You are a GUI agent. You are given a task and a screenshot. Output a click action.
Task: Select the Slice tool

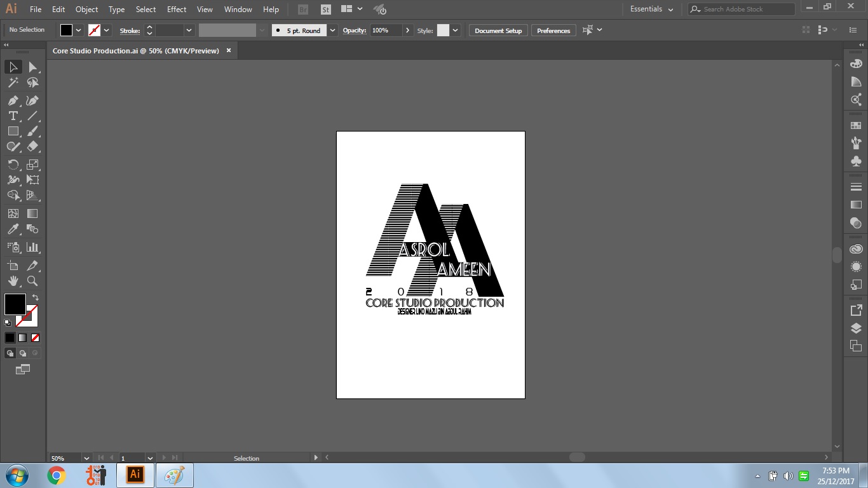point(32,266)
